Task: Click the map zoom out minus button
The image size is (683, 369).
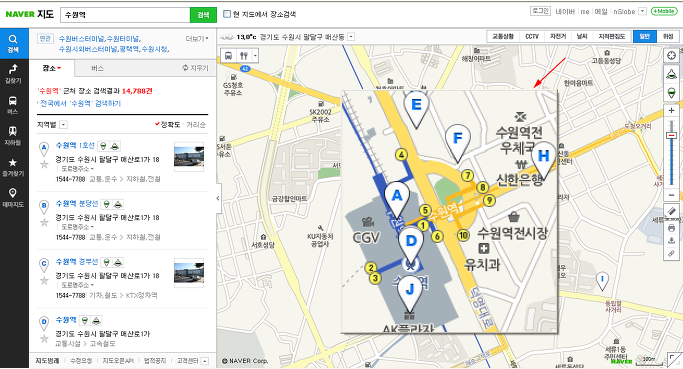Action: pos(671,195)
